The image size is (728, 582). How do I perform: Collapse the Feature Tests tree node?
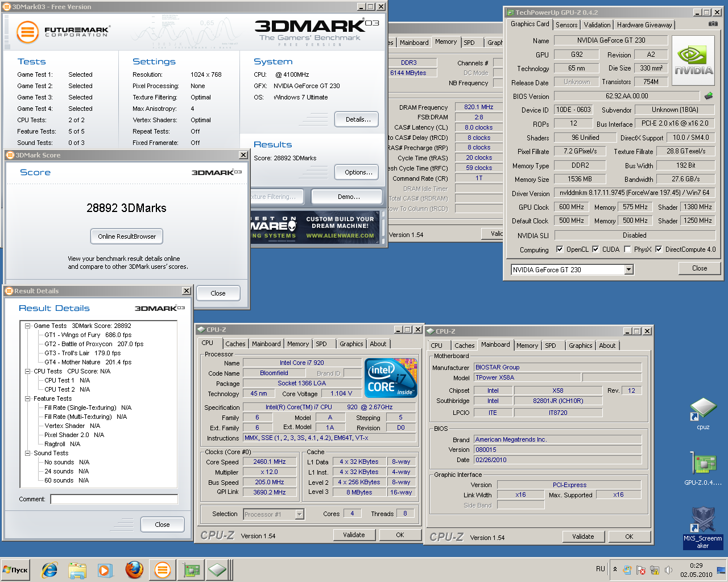[x=27, y=398]
